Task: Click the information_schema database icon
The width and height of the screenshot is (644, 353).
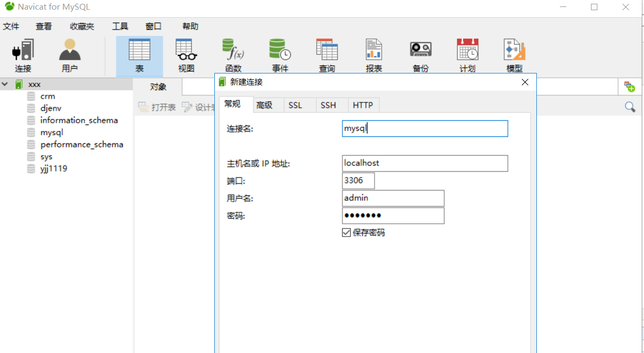Action: tap(31, 121)
